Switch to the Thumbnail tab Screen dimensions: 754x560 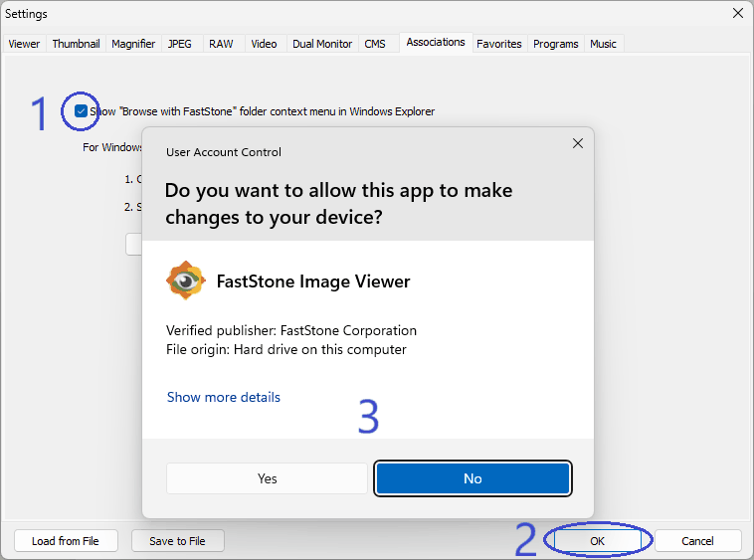[x=76, y=44]
